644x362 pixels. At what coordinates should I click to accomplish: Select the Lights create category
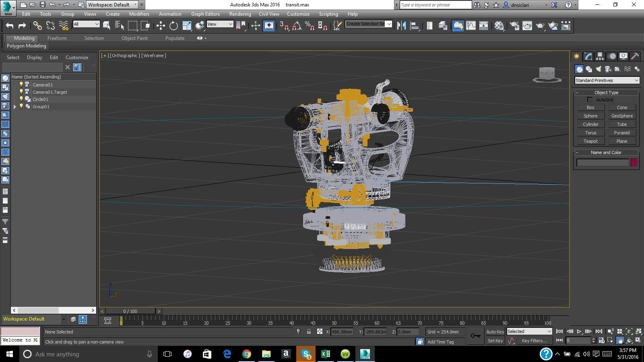click(x=599, y=69)
